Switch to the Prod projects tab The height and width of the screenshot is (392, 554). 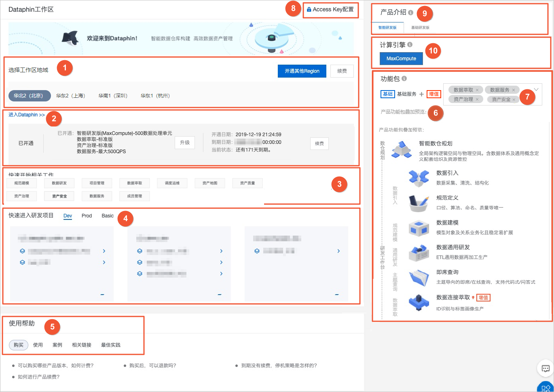pos(87,216)
